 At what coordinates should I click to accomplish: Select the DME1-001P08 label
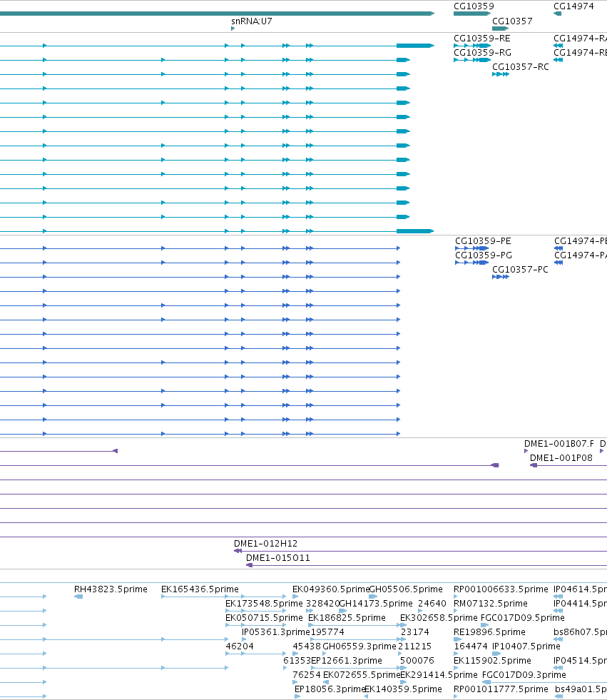coord(561,458)
